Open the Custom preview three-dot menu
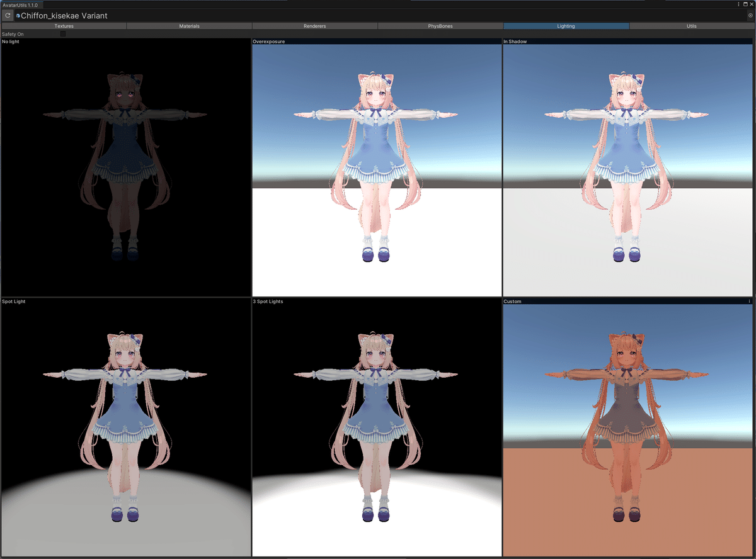This screenshot has width=756, height=559. click(750, 302)
